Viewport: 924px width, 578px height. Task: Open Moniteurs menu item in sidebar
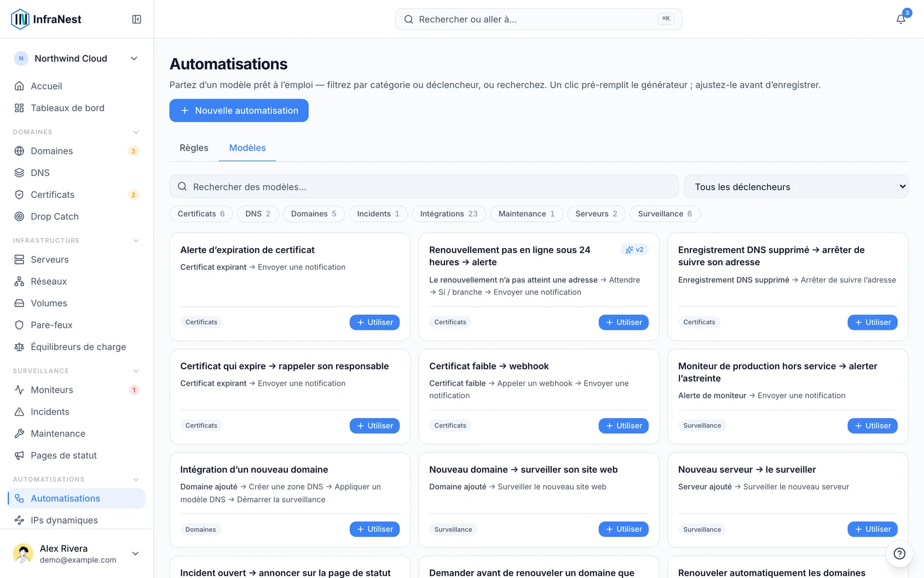(x=77, y=390)
